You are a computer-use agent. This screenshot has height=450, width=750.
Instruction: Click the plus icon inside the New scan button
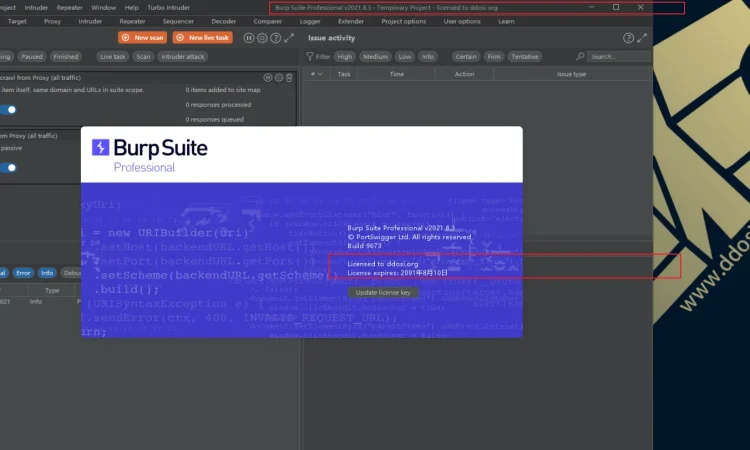click(x=125, y=38)
